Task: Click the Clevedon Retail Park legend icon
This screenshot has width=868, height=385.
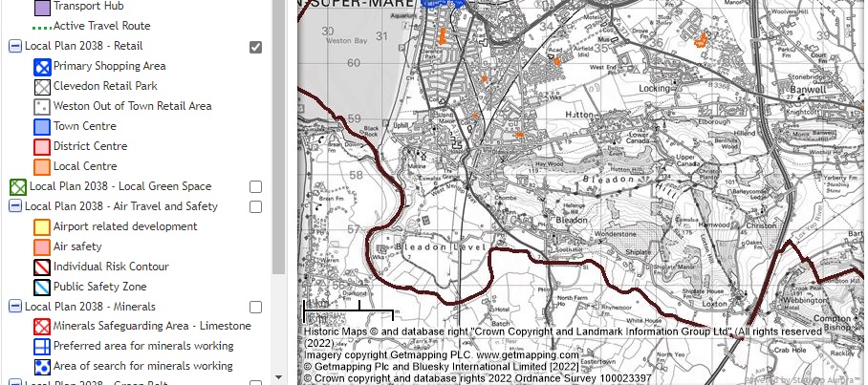Action: pyautogui.click(x=42, y=87)
